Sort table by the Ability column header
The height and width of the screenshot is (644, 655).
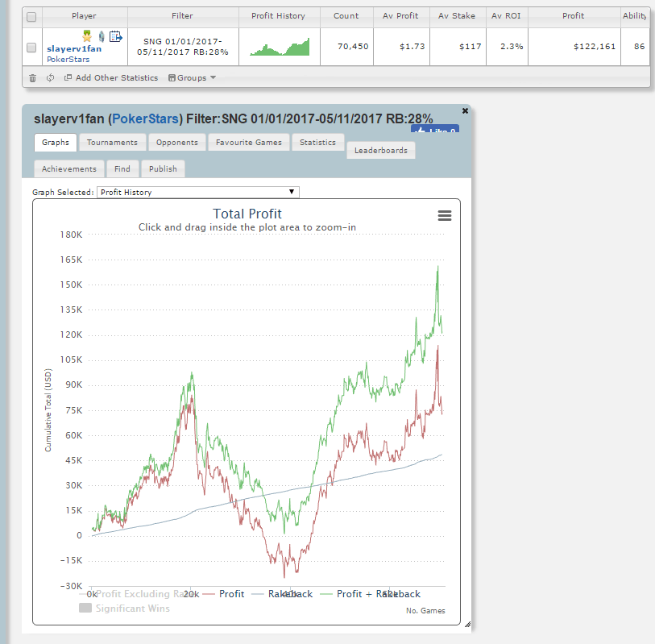[x=635, y=16]
